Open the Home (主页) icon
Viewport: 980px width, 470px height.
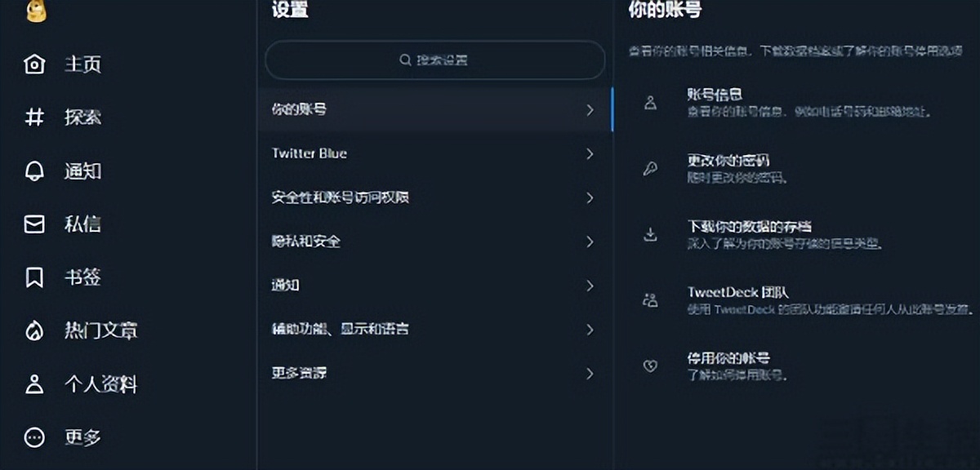click(x=33, y=64)
